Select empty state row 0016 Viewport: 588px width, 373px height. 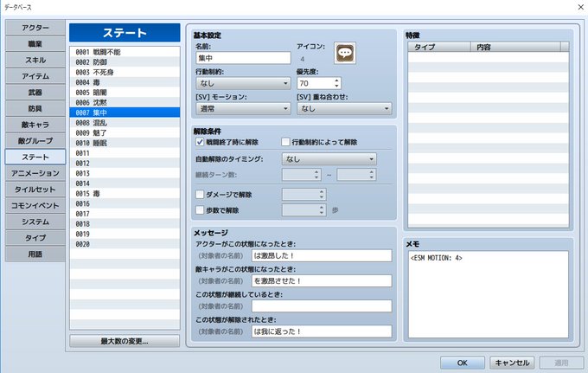(125, 203)
